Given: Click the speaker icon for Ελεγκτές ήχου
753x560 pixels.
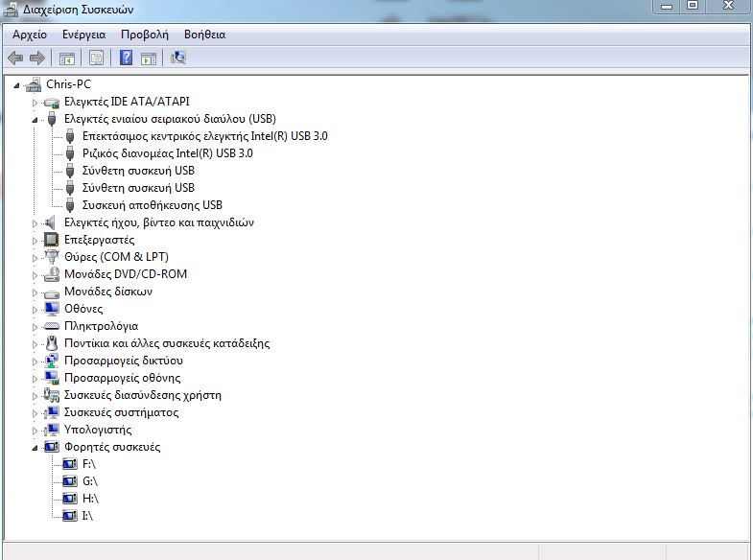Looking at the screenshot, I should [x=51, y=222].
